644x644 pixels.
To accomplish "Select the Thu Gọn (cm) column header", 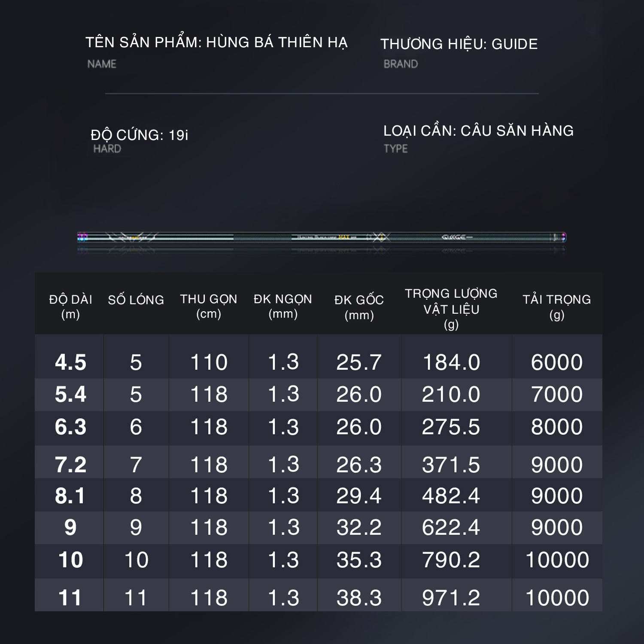I will (x=209, y=306).
